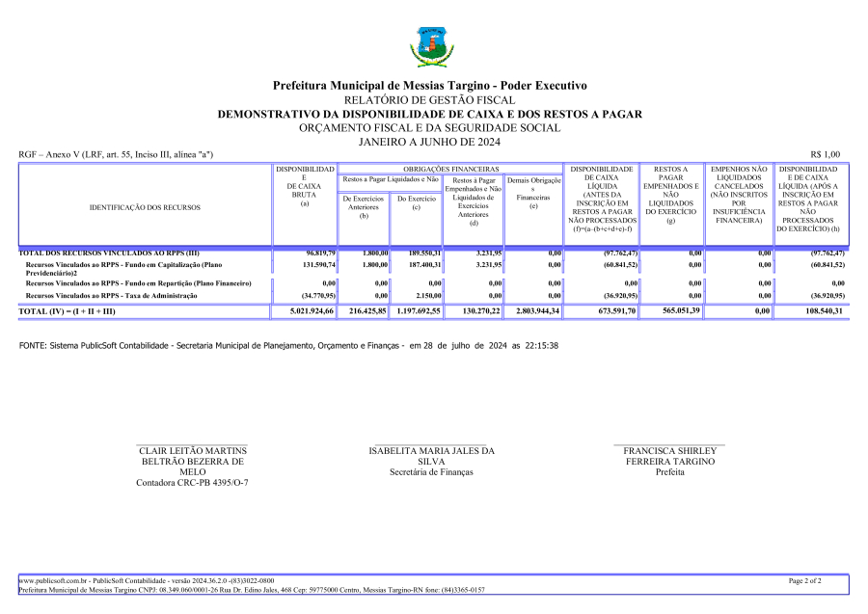Select the 'Fundo em Repartição' row label

(138, 283)
